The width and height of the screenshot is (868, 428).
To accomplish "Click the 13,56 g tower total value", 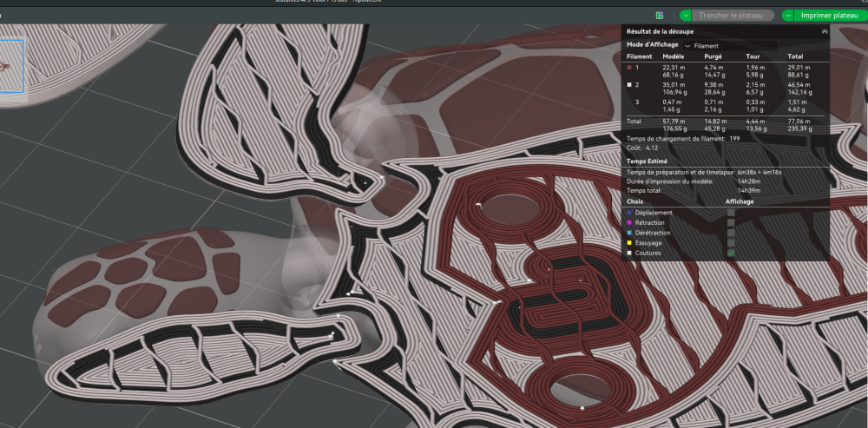I will tap(756, 128).
